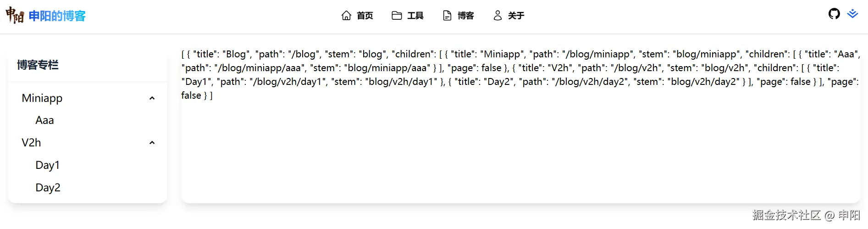Click the 申阳 calligraphy logo image

pos(15,16)
